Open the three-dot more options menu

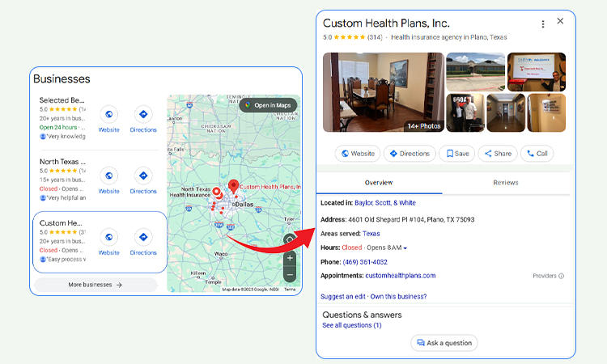pos(543,24)
